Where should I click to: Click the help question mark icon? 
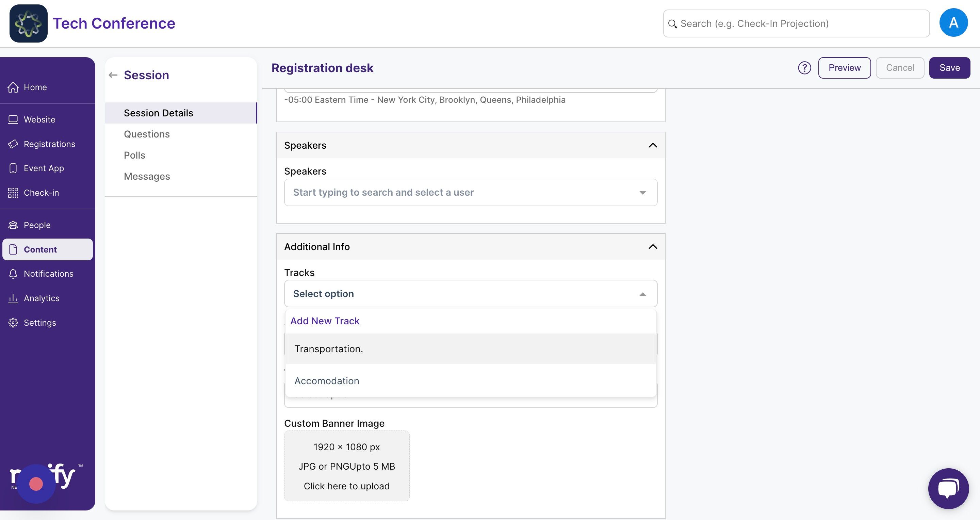point(804,68)
